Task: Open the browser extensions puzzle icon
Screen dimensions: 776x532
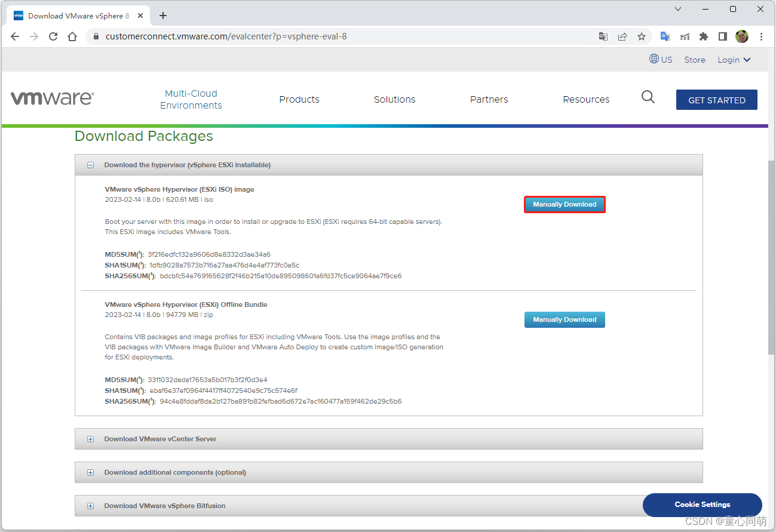Action: point(703,36)
